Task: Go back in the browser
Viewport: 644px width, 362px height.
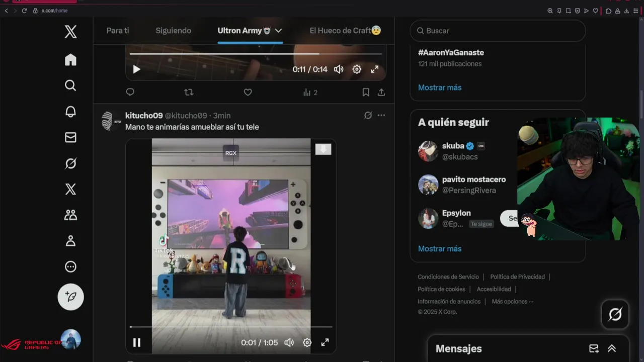Action: point(6,11)
